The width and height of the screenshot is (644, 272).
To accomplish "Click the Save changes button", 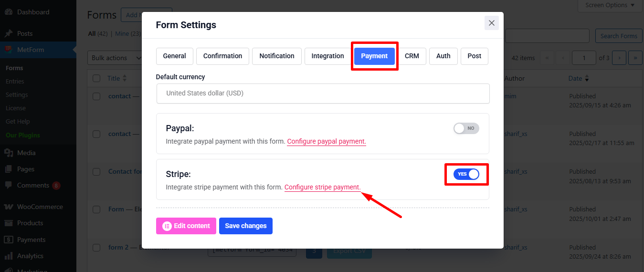I will click(x=245, y=226).
